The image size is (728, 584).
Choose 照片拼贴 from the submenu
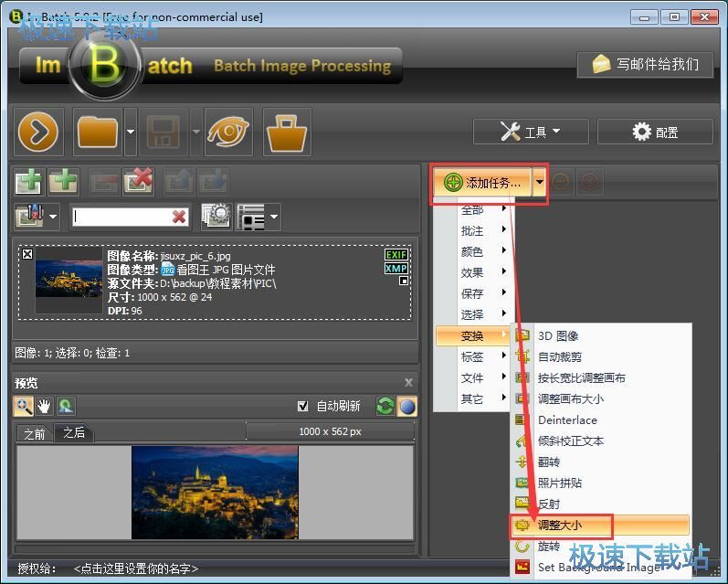tap(601, 483)
